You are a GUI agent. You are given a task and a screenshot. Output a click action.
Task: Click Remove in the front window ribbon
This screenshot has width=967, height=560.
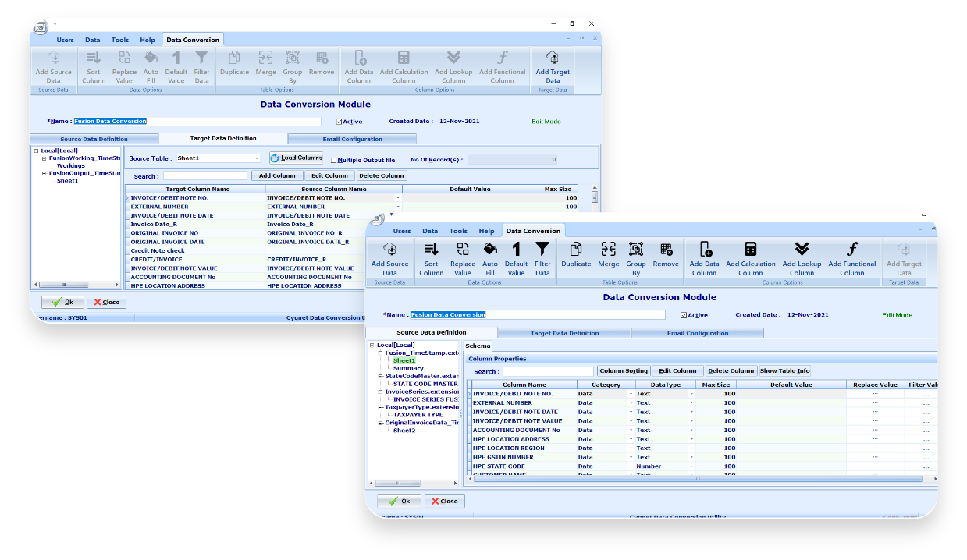666,254
